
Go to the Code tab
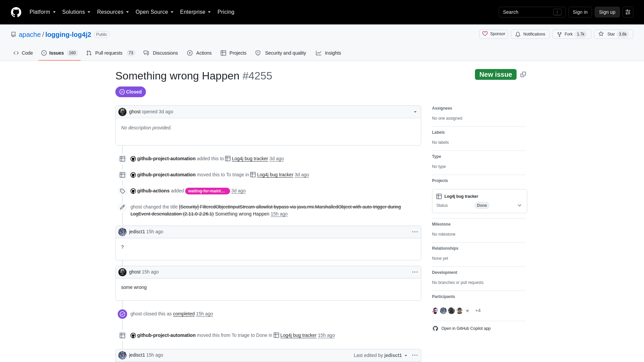point(23,53)
